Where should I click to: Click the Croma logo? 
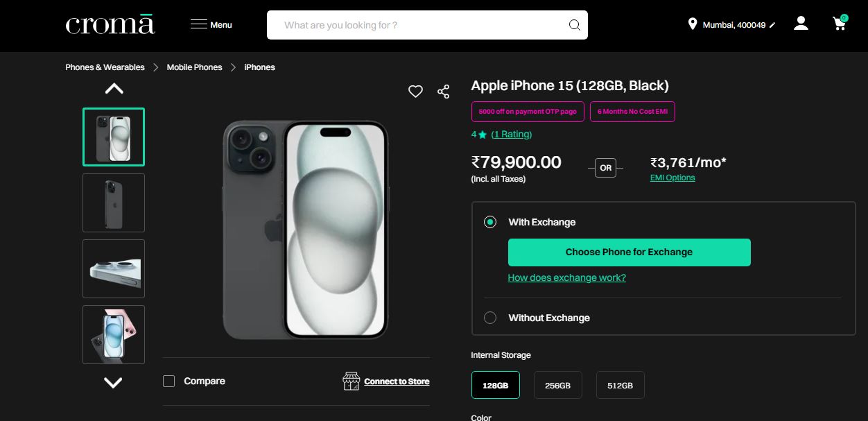pyautogui.click(x=110, y=24)
